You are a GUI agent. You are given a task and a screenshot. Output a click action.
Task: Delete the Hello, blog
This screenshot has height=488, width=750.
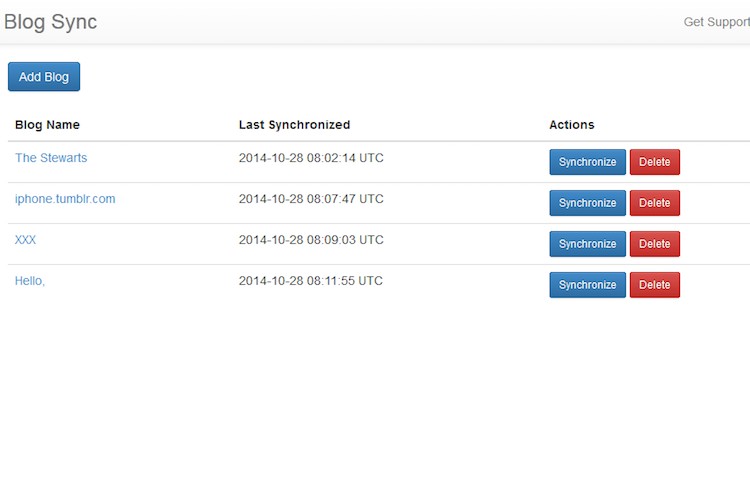coord(654,285)
